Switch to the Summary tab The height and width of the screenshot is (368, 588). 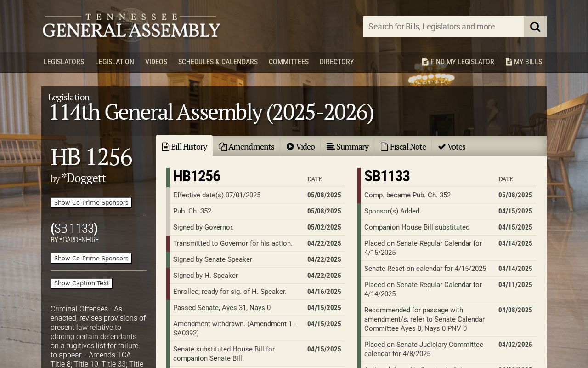[x=347, y=146]
